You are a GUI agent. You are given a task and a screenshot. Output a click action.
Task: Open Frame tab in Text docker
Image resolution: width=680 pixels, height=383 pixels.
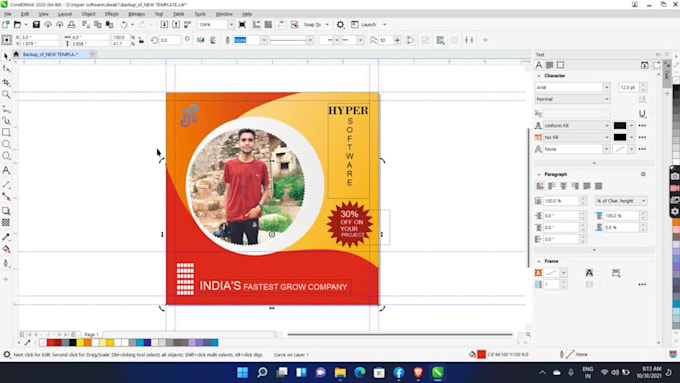tap(560, 65)
